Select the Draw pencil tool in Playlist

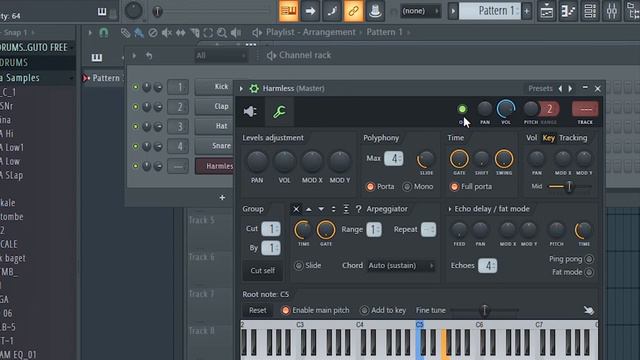tap(125, 33)
